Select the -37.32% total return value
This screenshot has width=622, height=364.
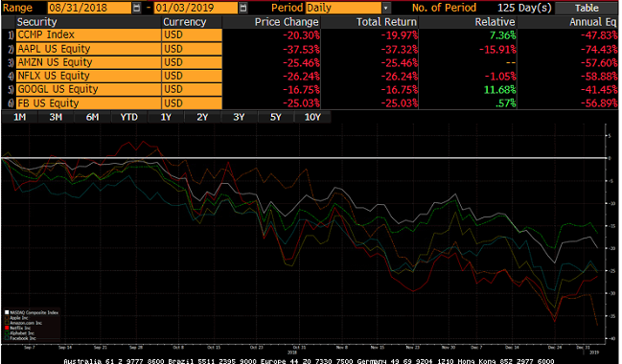click(x=400, y=49)
